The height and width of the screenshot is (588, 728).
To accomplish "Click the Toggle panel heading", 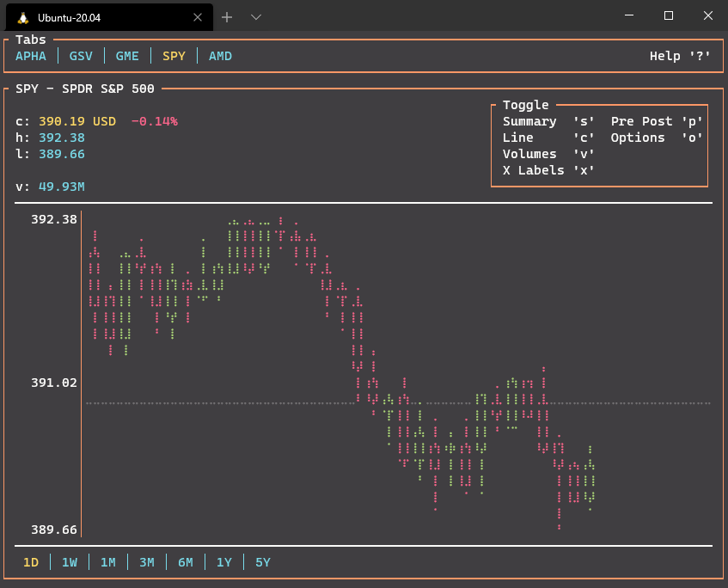I will (x=525, y=105).
